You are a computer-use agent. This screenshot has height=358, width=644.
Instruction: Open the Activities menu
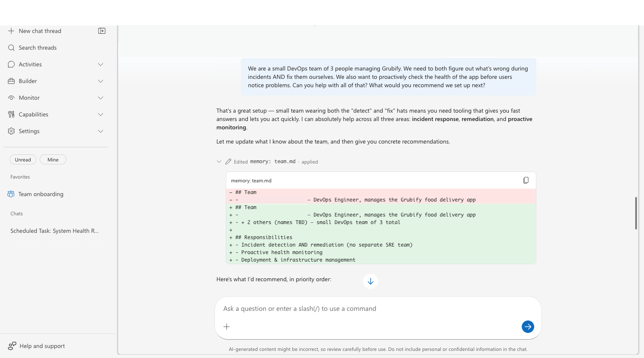pyautogui.click(x=56, y=64)
